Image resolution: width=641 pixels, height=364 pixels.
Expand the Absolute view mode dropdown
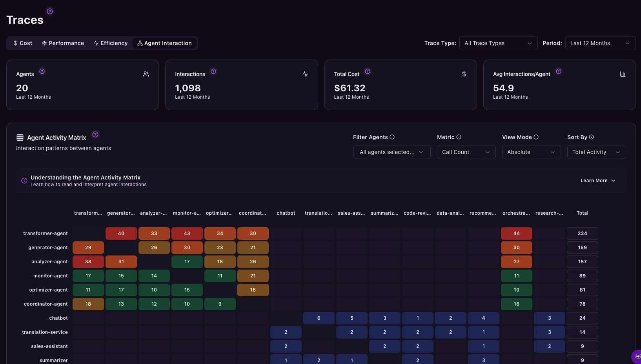[x=531, y=152]
